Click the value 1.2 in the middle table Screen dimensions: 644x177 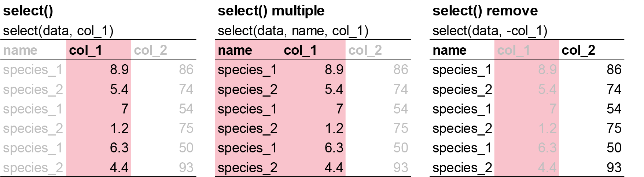point(334,129)
